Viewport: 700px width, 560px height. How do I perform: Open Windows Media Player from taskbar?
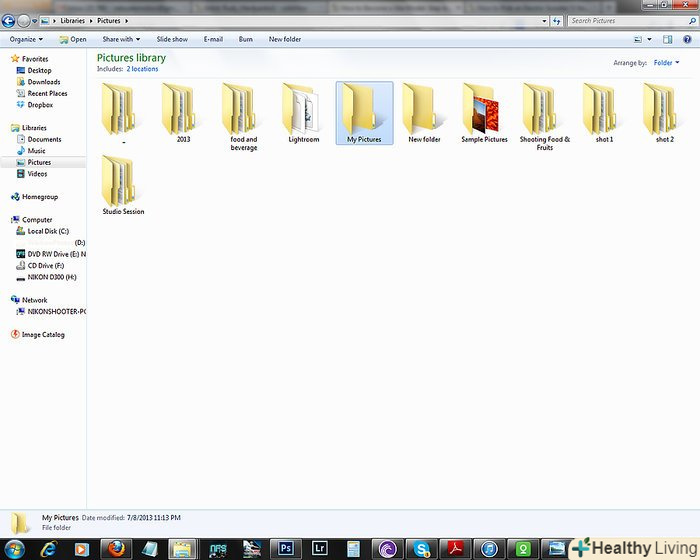tap(82, 549)
